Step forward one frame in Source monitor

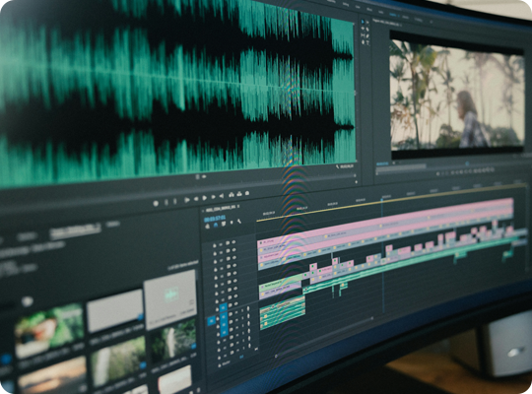(214, 197)
